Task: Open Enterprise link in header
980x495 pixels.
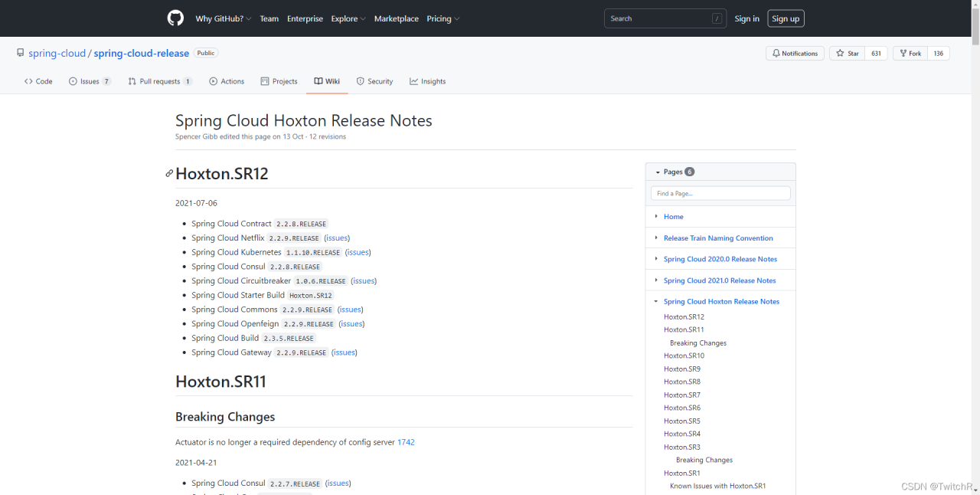Action: (x=305, y=19)
